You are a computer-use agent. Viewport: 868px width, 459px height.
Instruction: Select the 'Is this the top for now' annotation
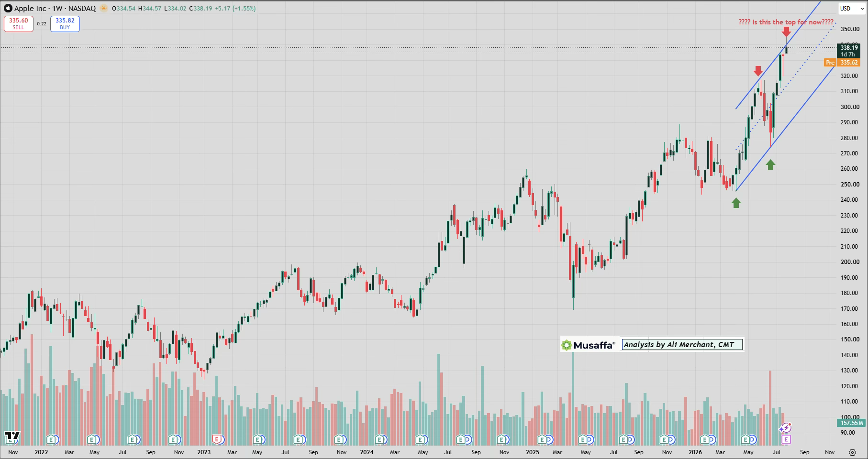[786, 22]
